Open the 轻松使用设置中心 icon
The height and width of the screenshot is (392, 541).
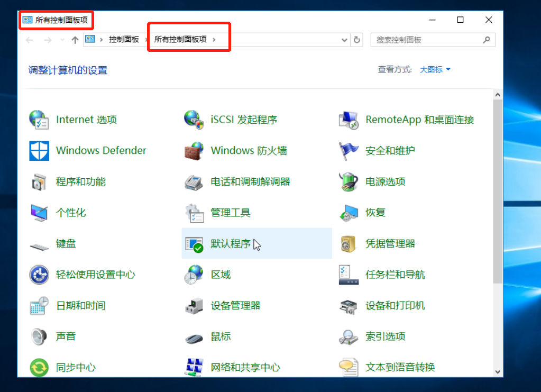(39, 275)
